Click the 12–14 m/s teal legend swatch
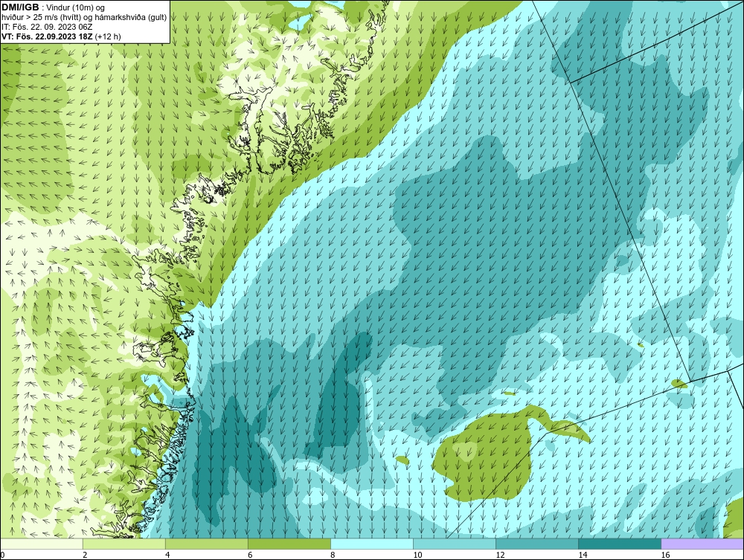Screen dimensions: 744x560 click(x=537, y=544)
